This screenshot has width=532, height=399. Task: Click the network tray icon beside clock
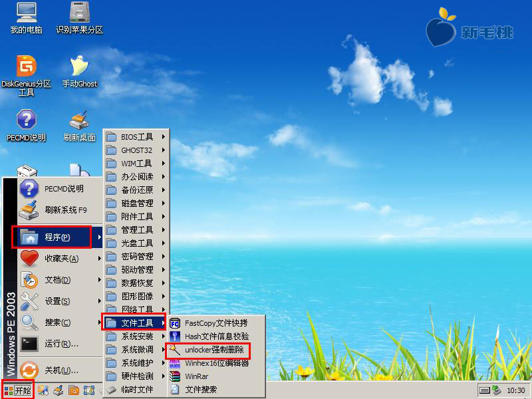click(x=497, y=390)
